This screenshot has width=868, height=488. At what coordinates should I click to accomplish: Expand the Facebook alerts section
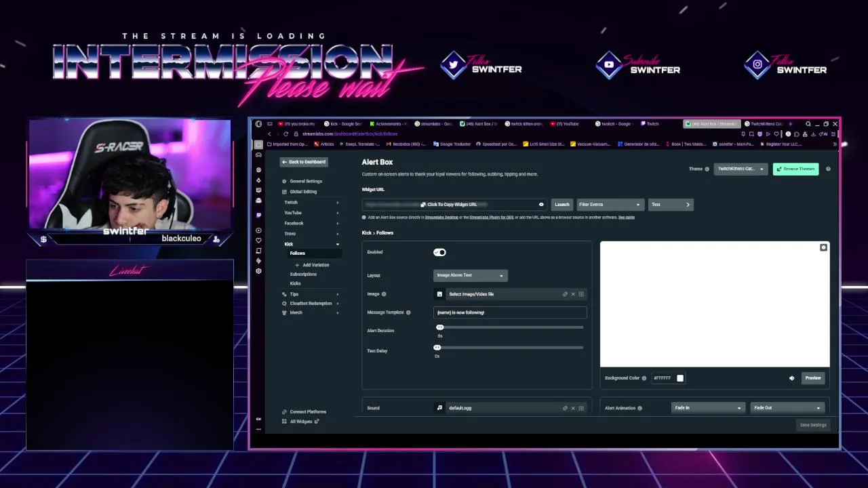pyautogui.click(x=311, y=223)
